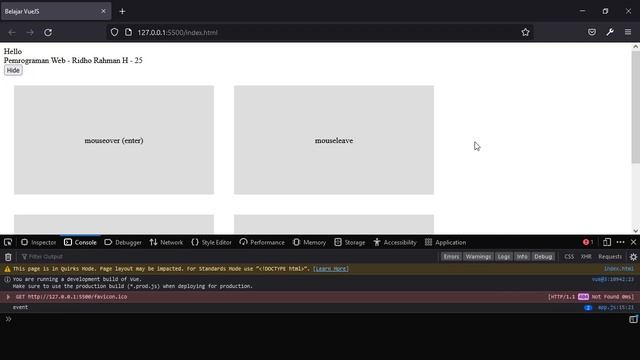640x360 pixels.
Task: Open the Debugger tab
Action: pos(123,242)
